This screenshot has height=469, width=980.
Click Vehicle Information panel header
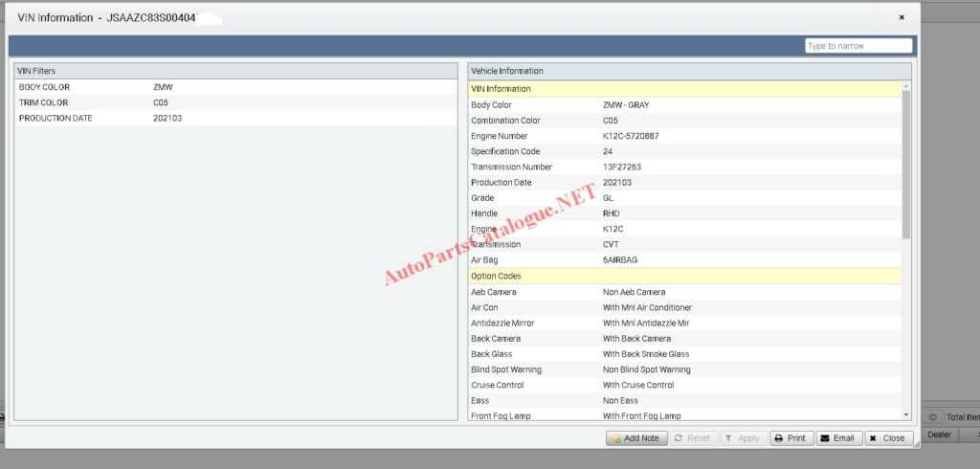[x=689, y=71]
